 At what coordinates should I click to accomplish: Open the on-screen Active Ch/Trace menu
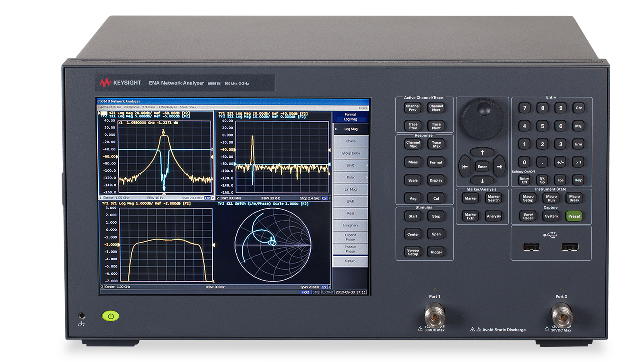click(x=110, y=107)
